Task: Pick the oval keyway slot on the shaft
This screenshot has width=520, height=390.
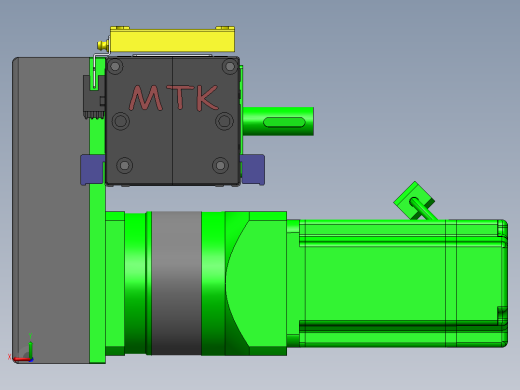Action: [x=284, y=122]
